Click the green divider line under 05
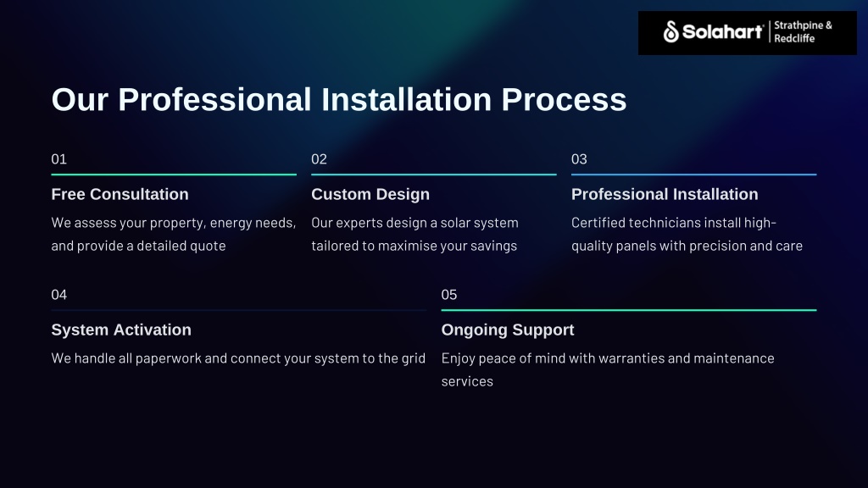 [x=628, y=310]
